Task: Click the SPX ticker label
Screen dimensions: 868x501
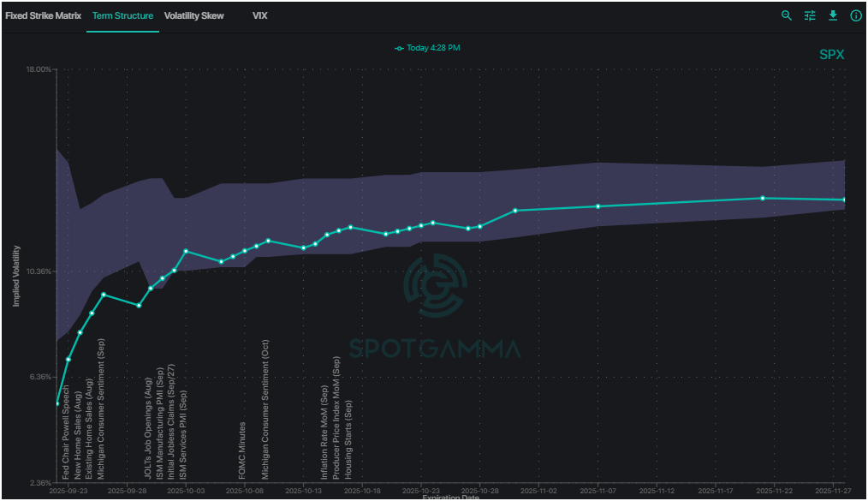Action: tap(831, 54)
